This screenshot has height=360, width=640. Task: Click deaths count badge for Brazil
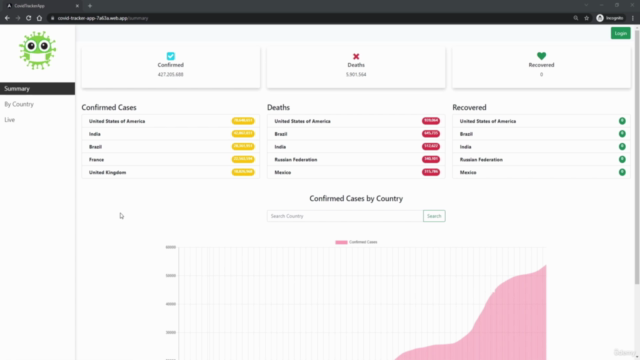click(x=431, y=133)
